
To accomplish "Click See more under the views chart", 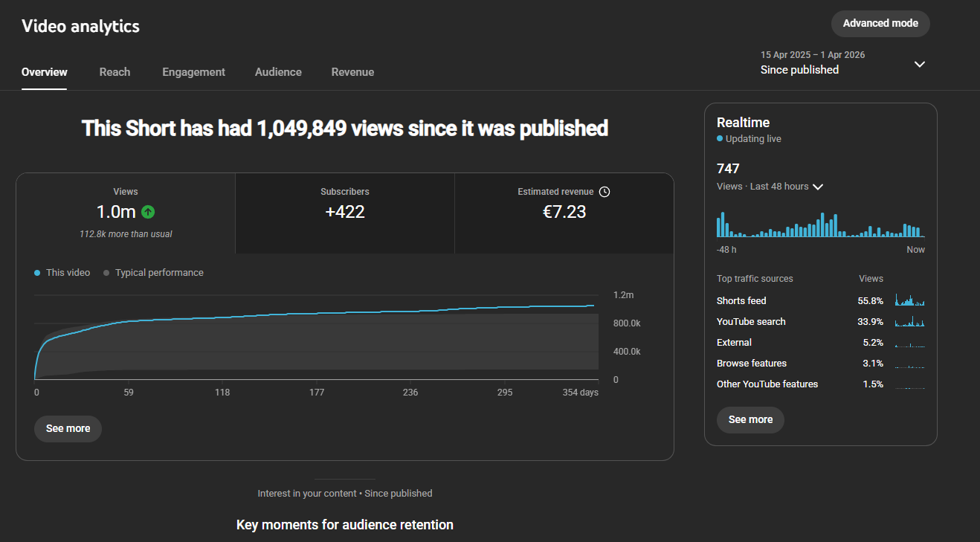I will click(68, 429).
